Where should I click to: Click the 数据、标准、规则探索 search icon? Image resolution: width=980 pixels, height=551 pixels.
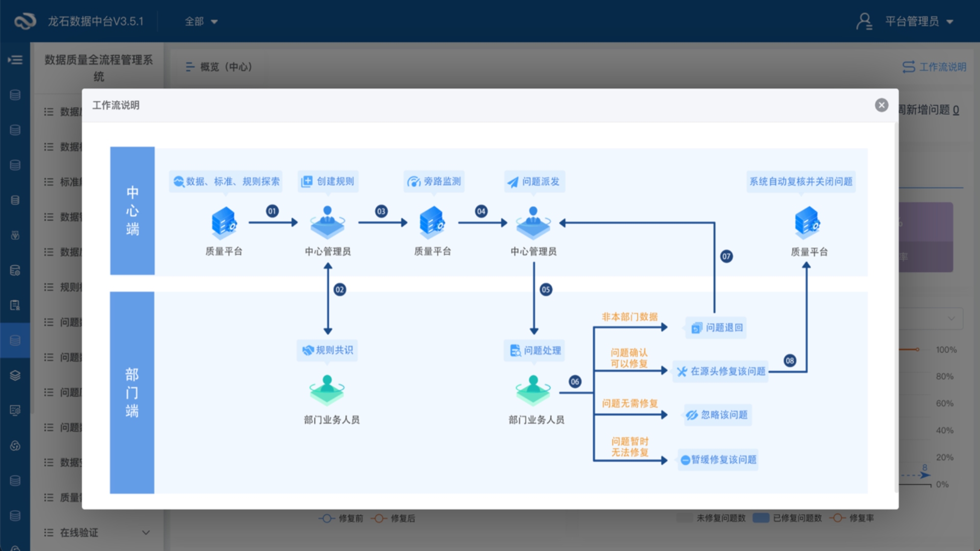coord(179,182)
